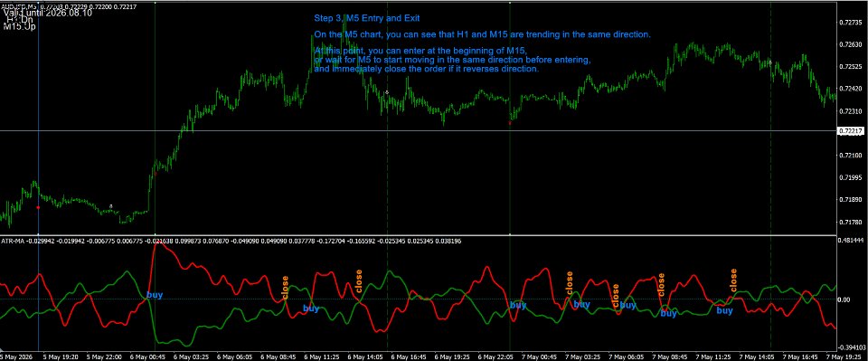868x361 pixels.
Task: Click the line starting 'On the M5 chart'
Action: 482,34
